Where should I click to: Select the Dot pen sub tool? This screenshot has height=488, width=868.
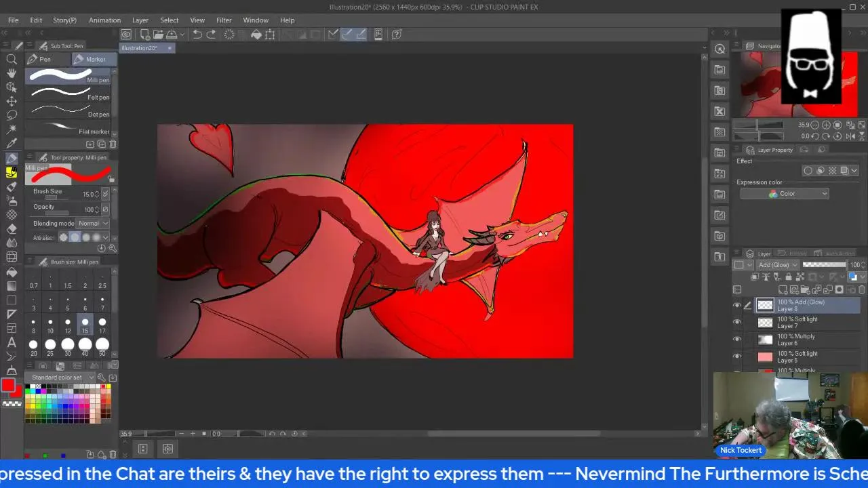(68, 110)
